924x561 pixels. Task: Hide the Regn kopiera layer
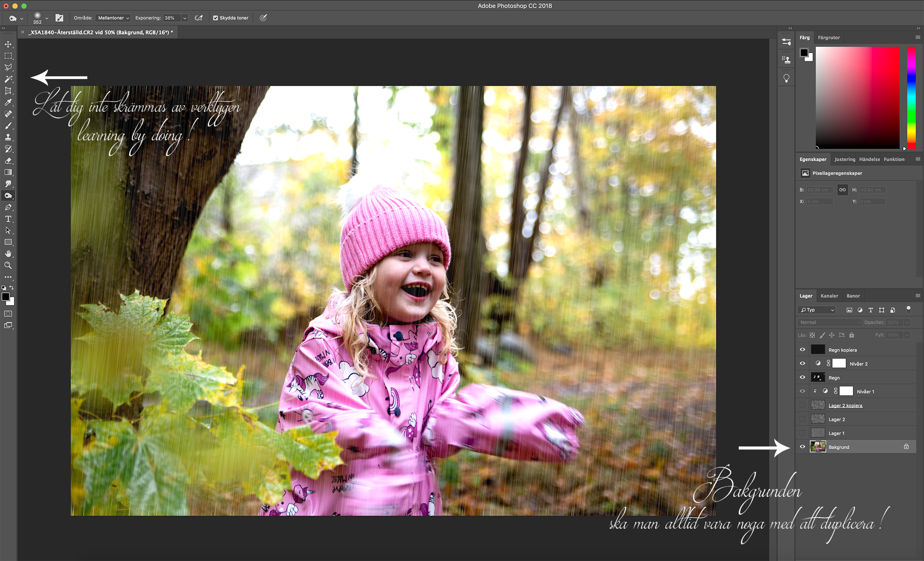(802, 350)
